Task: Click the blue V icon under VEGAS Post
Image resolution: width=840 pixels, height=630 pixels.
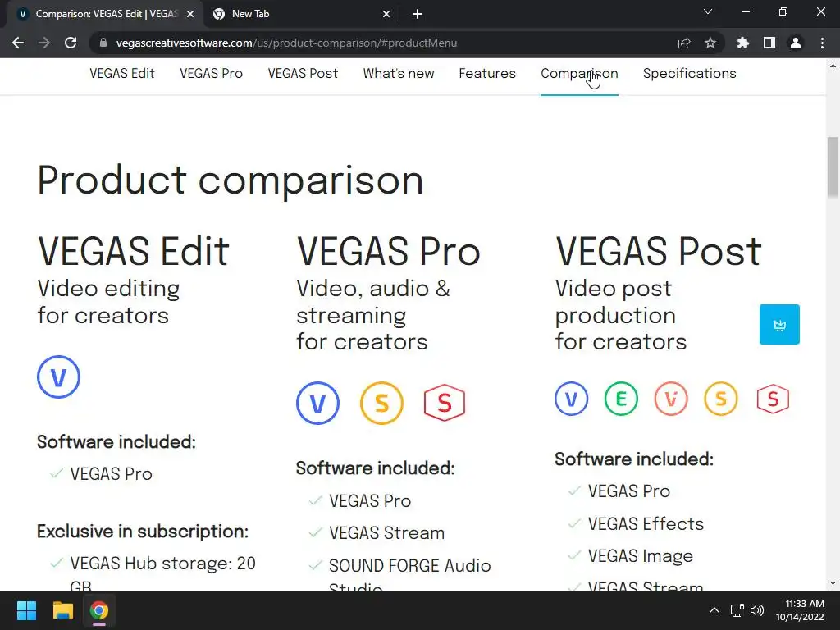Action: pos(571,399)
